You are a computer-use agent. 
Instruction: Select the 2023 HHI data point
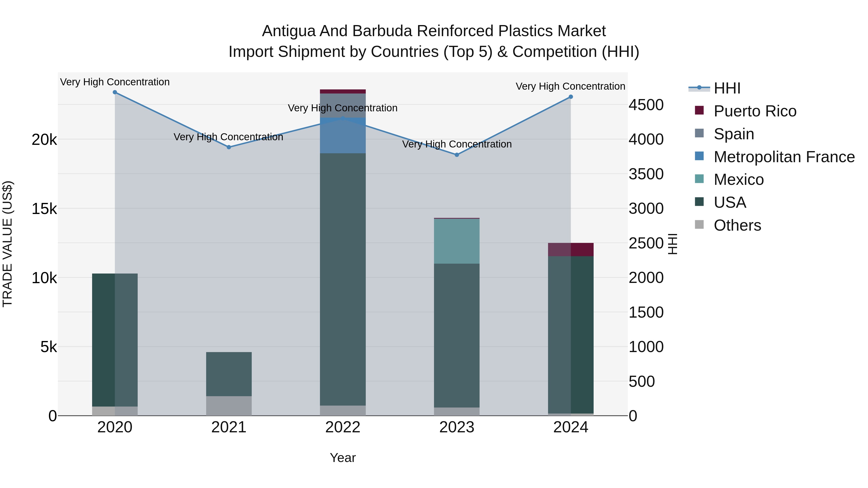pyautogui.click(x=457, y=155)
